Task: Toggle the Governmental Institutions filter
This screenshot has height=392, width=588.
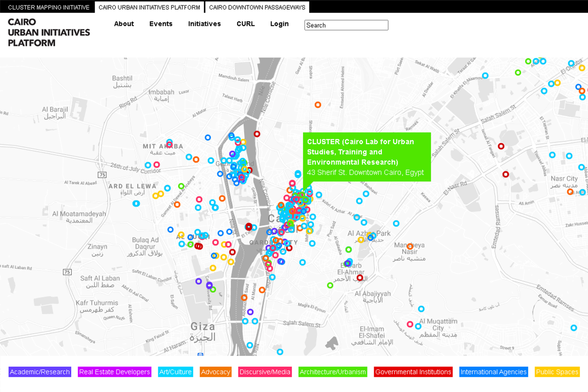Action: [413, 372]
